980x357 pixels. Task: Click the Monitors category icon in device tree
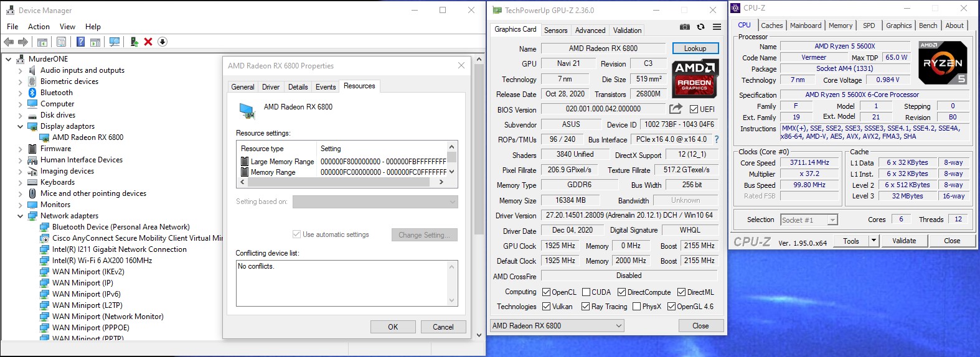pos(32,205)
